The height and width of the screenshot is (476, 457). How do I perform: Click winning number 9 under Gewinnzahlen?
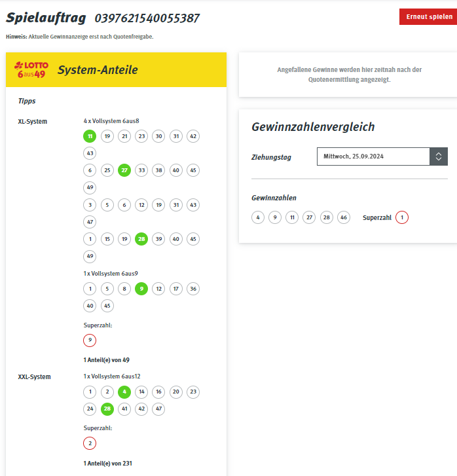[275, 217]
